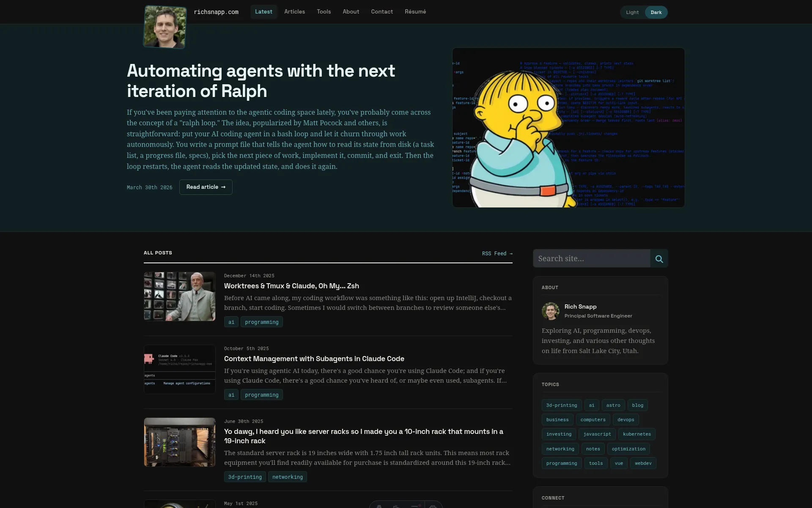Click the Read article button
812x508 pixels.
click(x=206, y=187)
